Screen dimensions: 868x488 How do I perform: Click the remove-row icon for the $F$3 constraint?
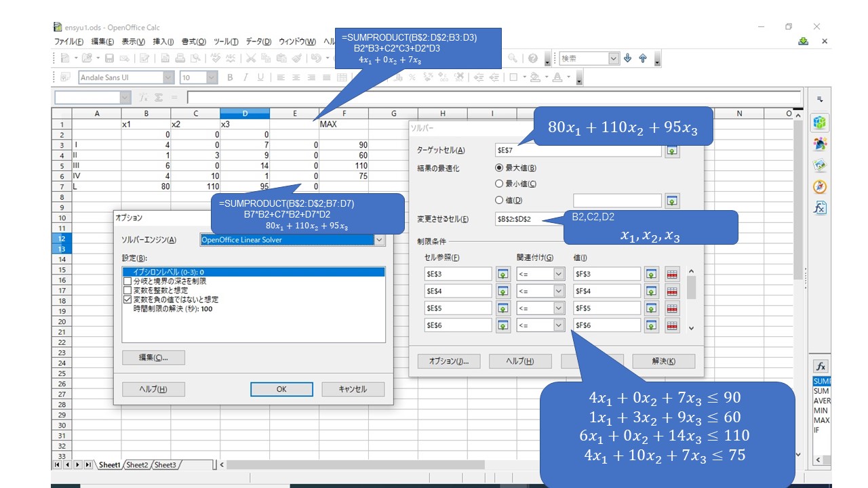pos(671,274)
